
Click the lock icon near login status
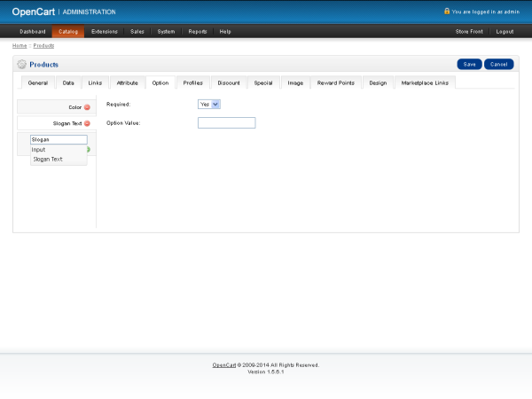tap(447, 12)
